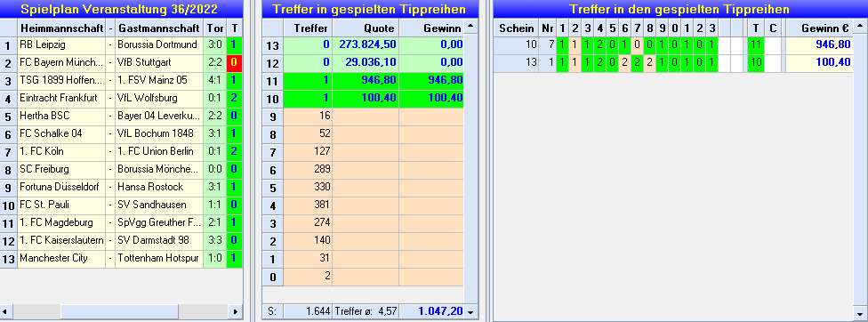Select FC Schalke 04 row
The image size is (868, 322).
point(121,134)
